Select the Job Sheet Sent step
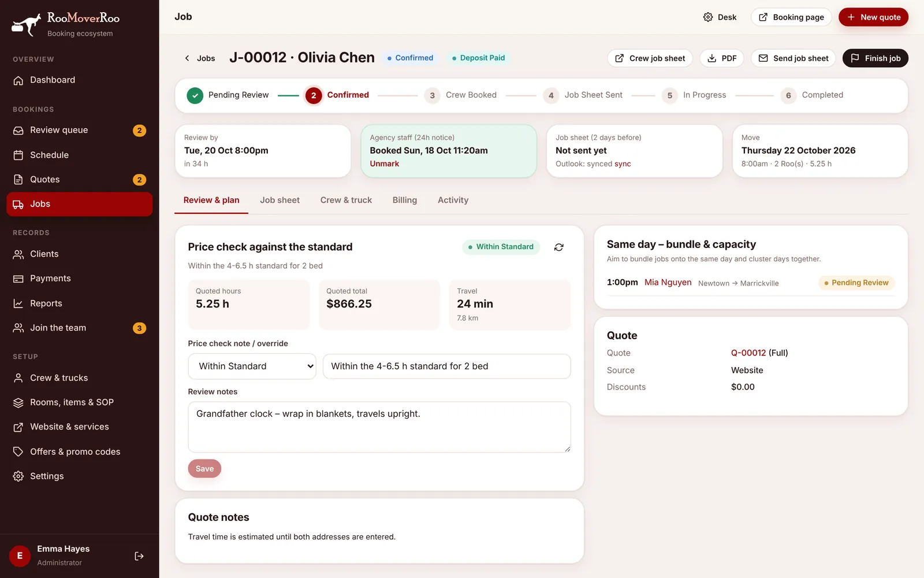This screenshot has height=578, width=924. pos(583,95)
